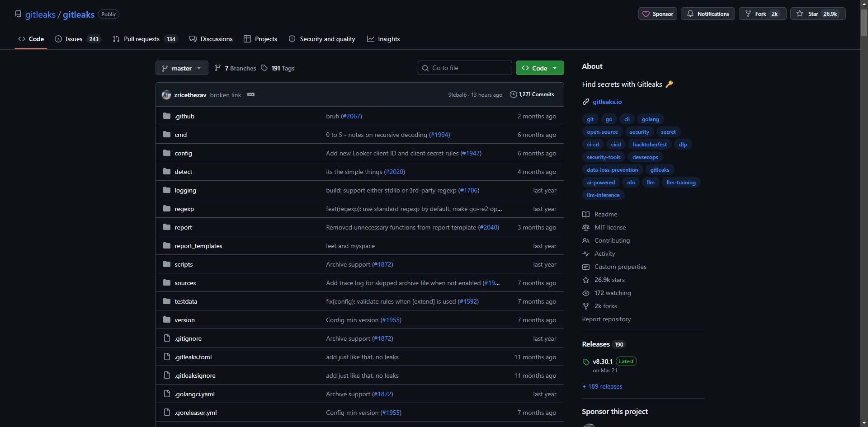Open the regexp folder name

184,209
